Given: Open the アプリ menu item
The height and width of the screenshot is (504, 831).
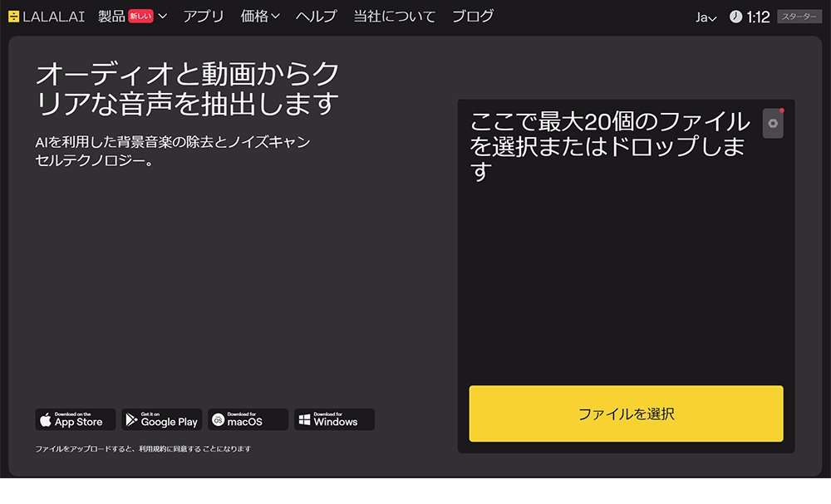Looking at the screenshot, I should [x=204, y=15].
